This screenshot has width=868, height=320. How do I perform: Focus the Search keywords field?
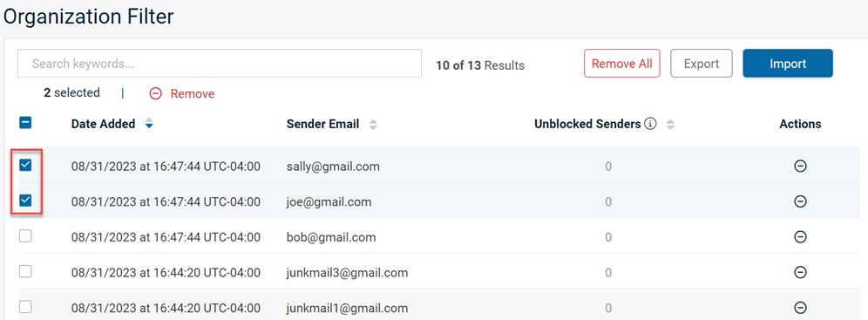220,64
